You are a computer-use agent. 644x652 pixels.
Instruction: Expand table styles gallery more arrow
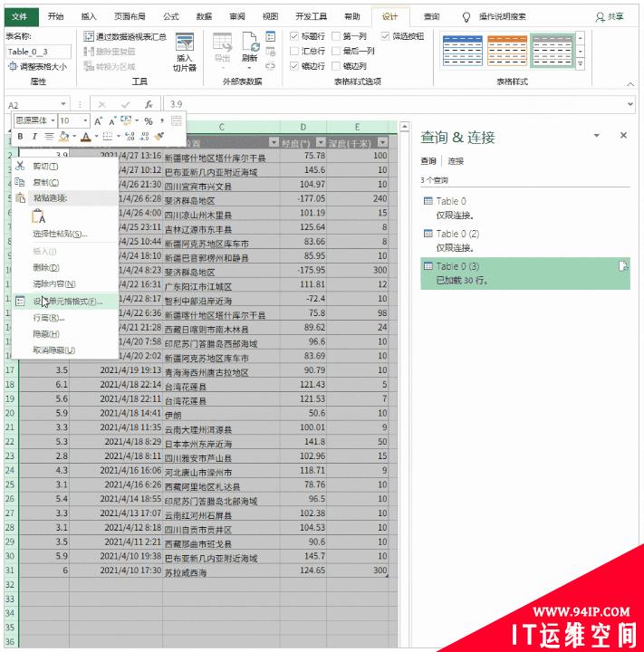581,64
